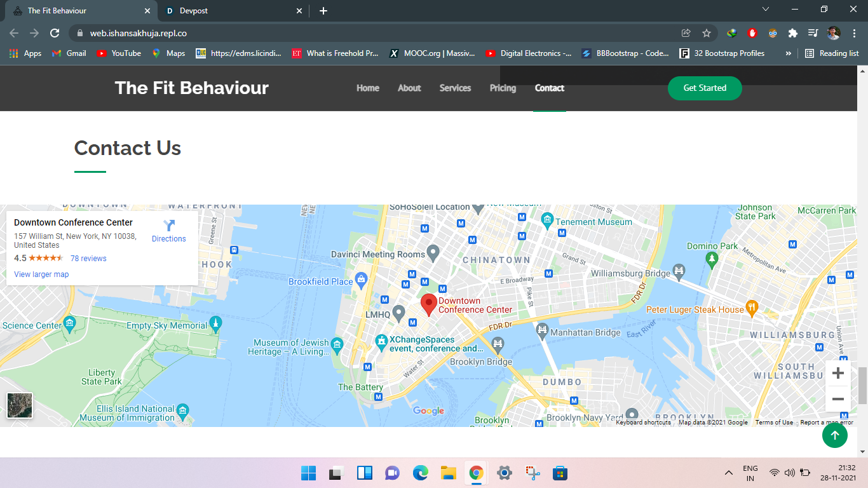Open Chrome three-dot menu
The width and height of the screenshot is (868, 488).
(853, 33)
